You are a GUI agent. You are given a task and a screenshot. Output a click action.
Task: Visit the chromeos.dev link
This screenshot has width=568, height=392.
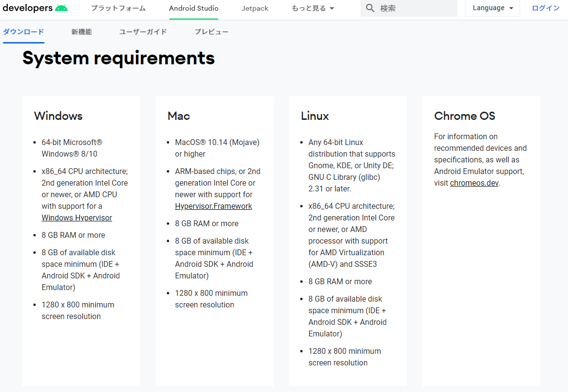pos(474,183)
